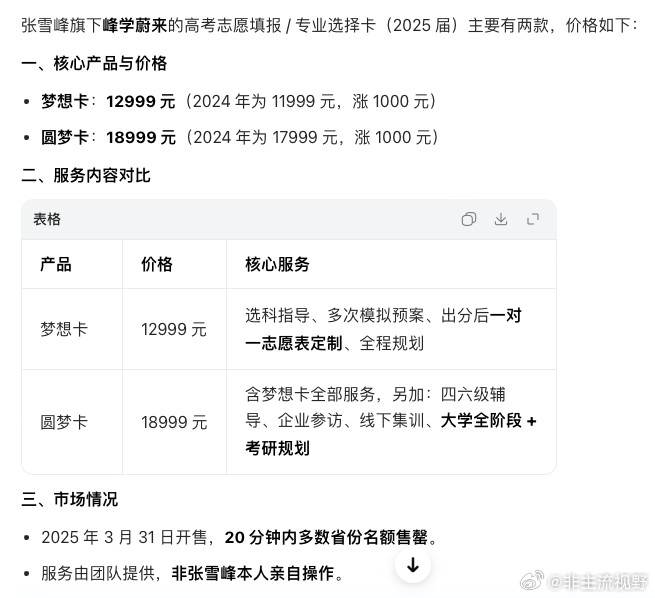
Task: Click text 服务由团队提供
Action: (x=98, y=573)
